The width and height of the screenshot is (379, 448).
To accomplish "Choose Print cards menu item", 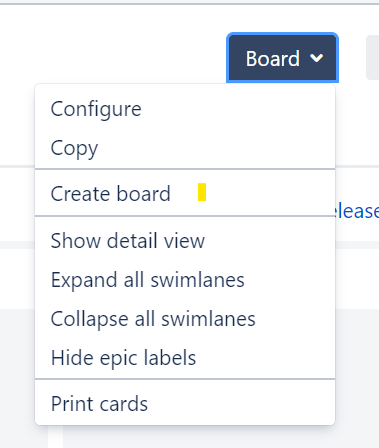I will pyautogui.click(x=185, y=404).
